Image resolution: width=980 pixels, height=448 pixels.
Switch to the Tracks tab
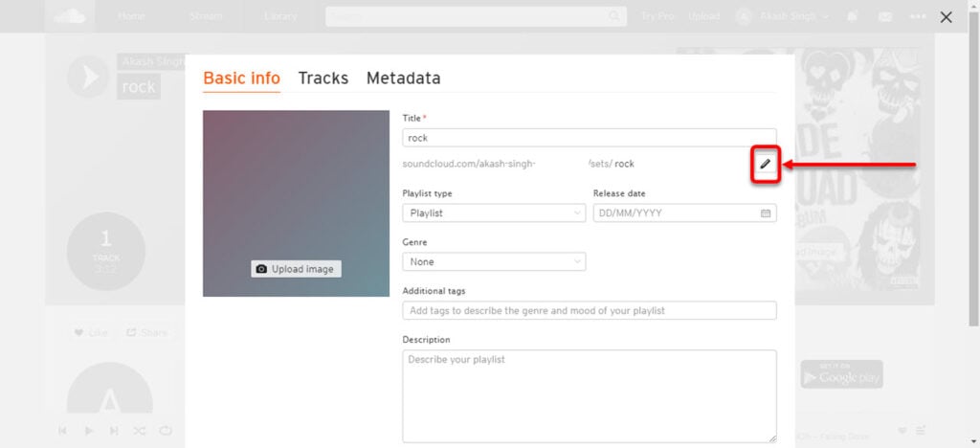(x=323, y=78)
